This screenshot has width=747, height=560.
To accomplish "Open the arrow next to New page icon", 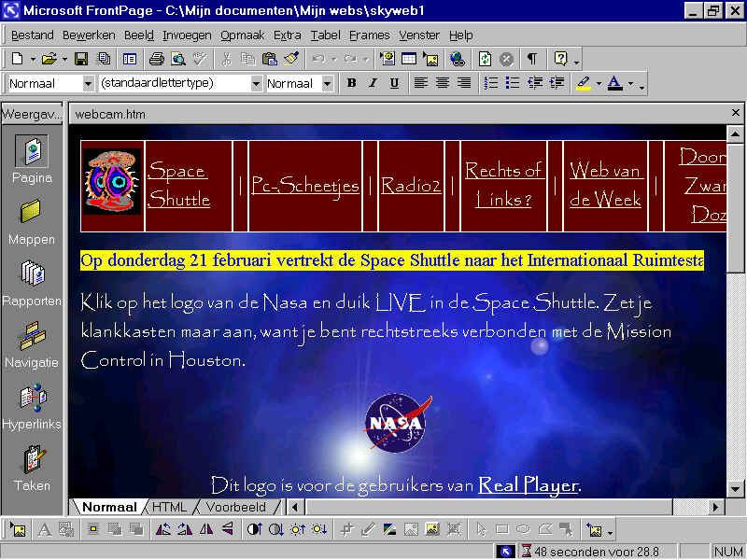I will pyautogui.click(x=33, y=60).
